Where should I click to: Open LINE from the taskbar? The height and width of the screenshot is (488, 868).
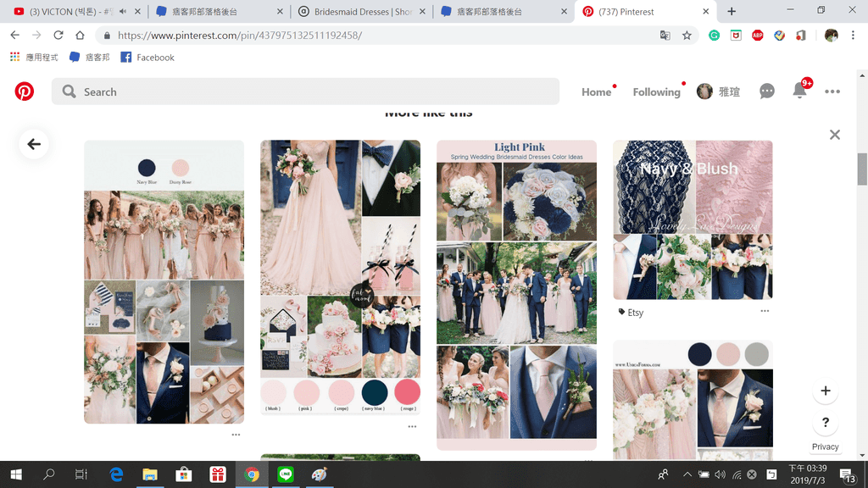click(285, 474)
